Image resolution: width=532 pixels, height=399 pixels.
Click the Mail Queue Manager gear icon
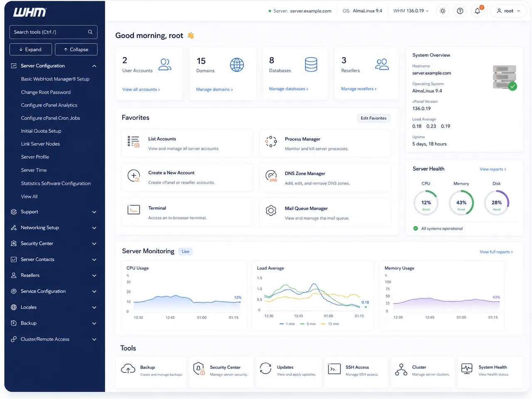pyautogui.click(x=271, y=211)
